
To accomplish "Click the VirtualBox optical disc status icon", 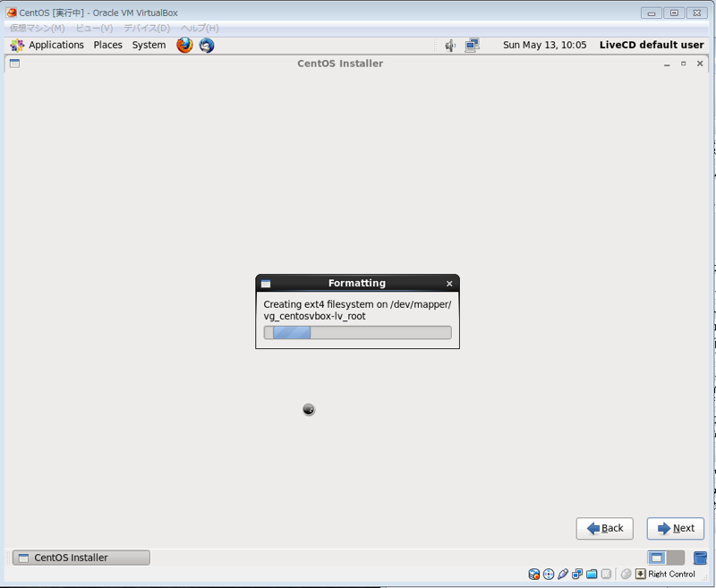I will (x=549, y=575).
